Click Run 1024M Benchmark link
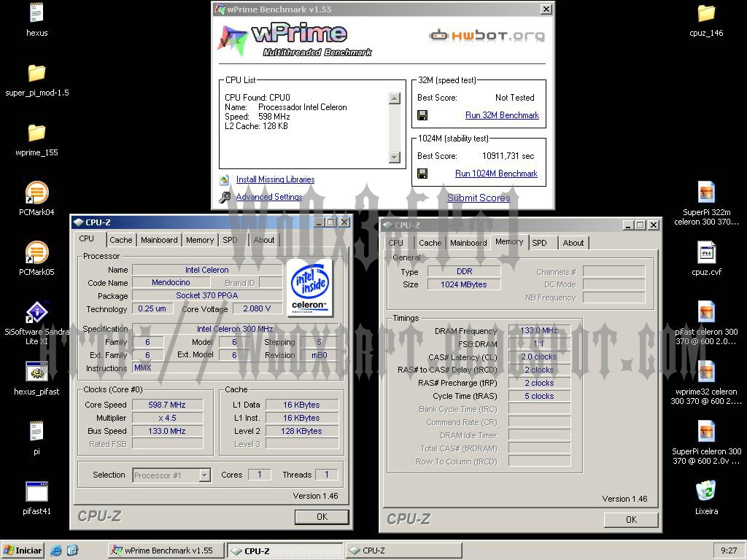This screenshot has width=747, height=560. pyautogui.click(x=496, y=174)
